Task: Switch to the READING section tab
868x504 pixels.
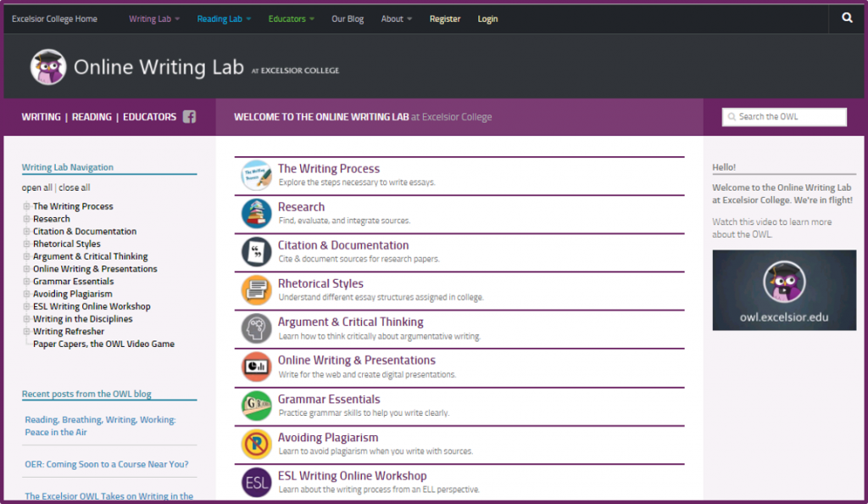Action: [x=92, y=117]
